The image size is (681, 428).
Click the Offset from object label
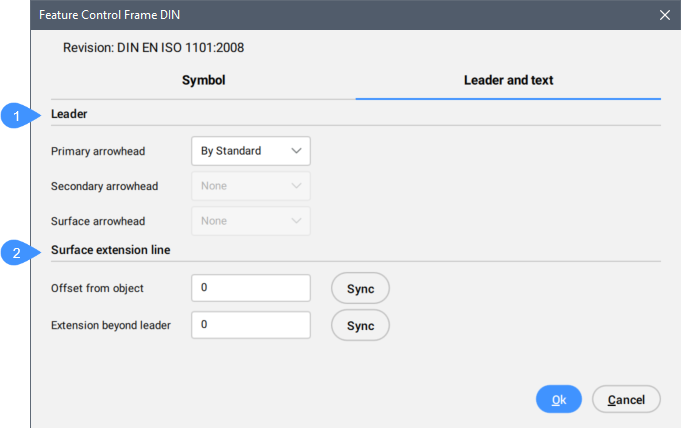[98, 288]
